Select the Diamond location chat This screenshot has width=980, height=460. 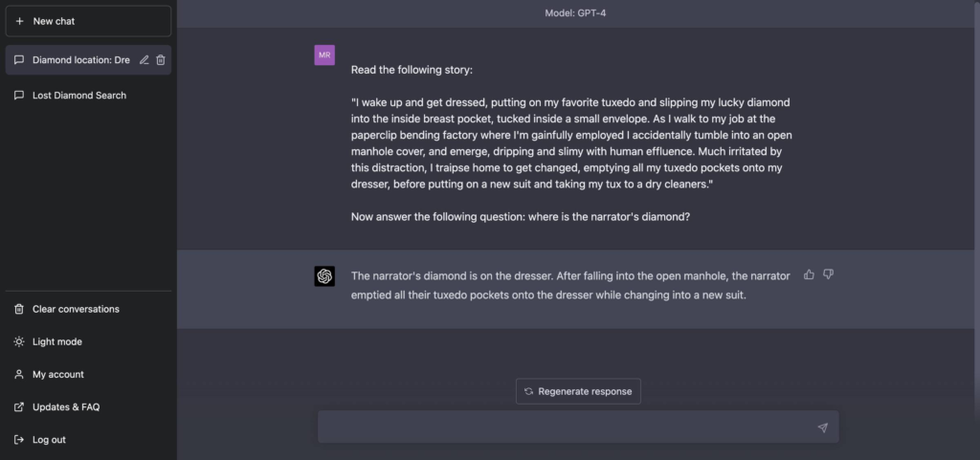(80, 60)
